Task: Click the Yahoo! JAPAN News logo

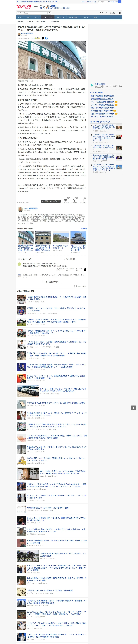Action: click(27, 7)
